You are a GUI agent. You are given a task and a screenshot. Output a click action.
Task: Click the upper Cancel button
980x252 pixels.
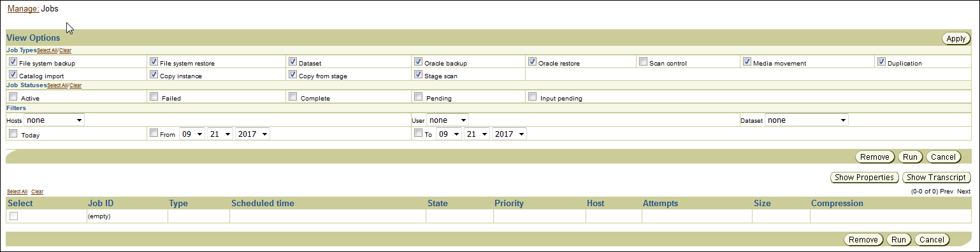943,157
